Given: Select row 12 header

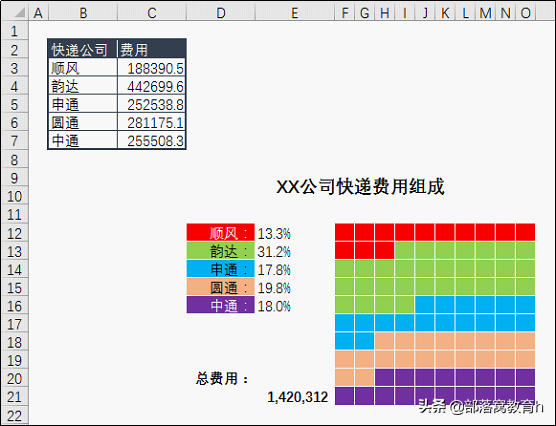Looking at the screenshot, I should point(15,233).
